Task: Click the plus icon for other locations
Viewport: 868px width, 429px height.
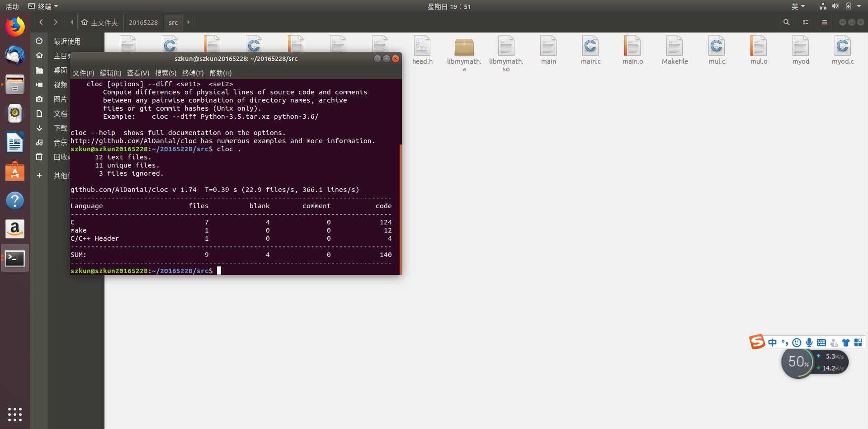Action: [x=39, y=175]
